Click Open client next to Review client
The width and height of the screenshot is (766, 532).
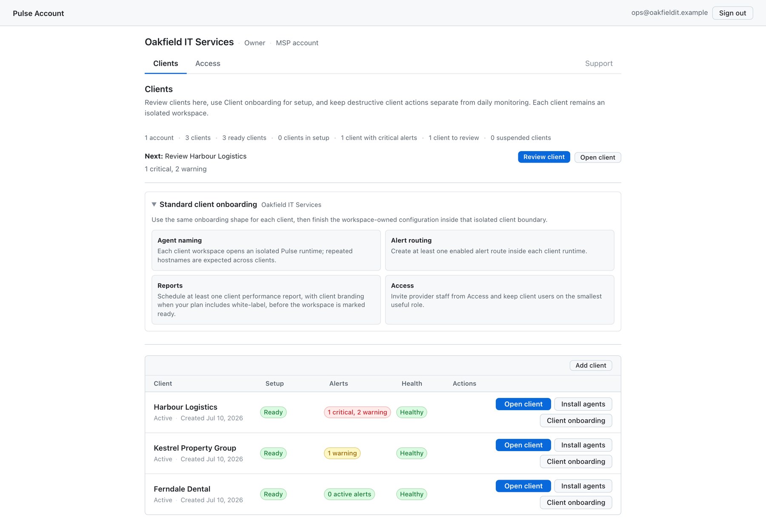click(x=597, y=157)
